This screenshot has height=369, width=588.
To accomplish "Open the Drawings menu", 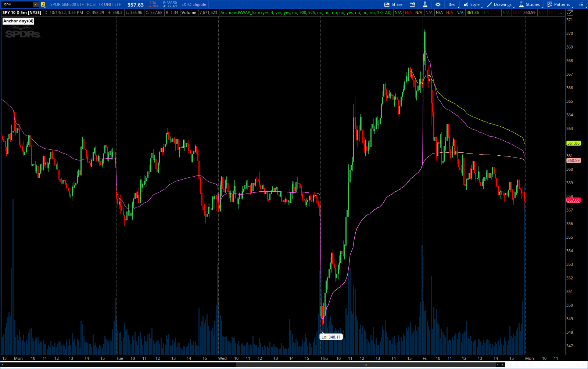I will pos(499,4).
